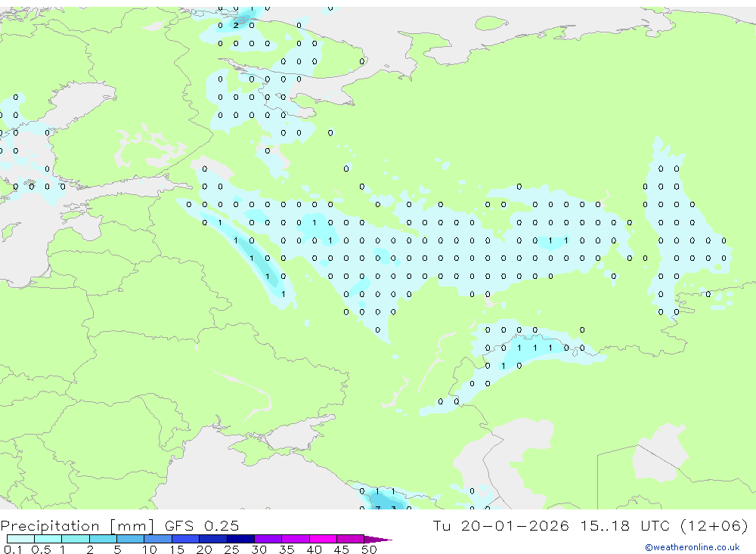The height and width of the screenshot is (554, 756).
Task: Click the 1–2 mm legend color swatch
Action: [76, 539]
